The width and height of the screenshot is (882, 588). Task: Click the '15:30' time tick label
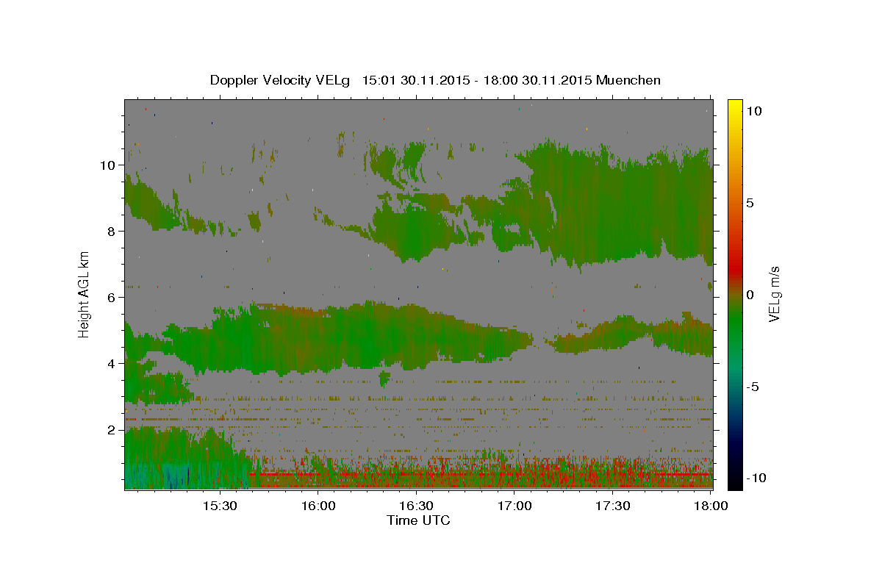(219, 506)
